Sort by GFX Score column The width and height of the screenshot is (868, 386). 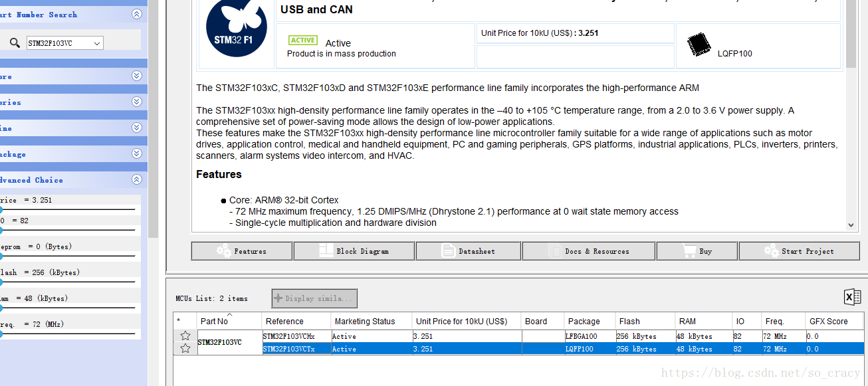tap(835, 321)
